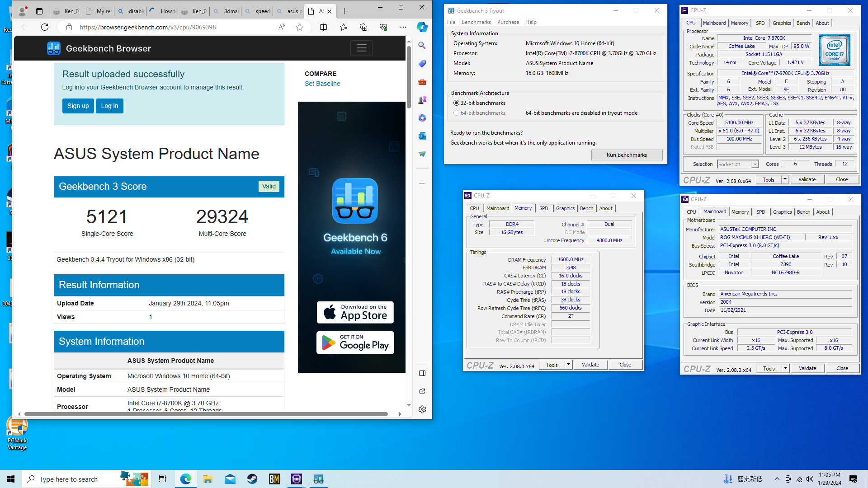Click Sign up button
Screen dimensions: 868x488
[78, 106]
